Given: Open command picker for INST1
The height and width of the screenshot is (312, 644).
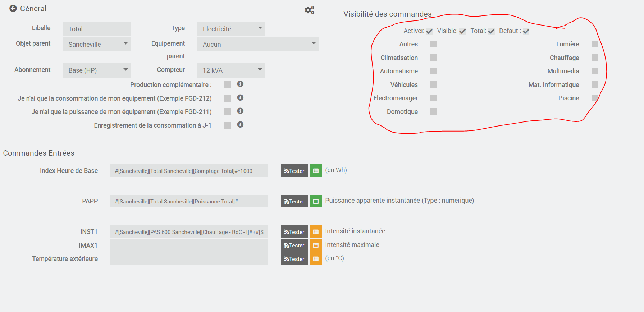Looking at the screenshot, I should (316, 232).
